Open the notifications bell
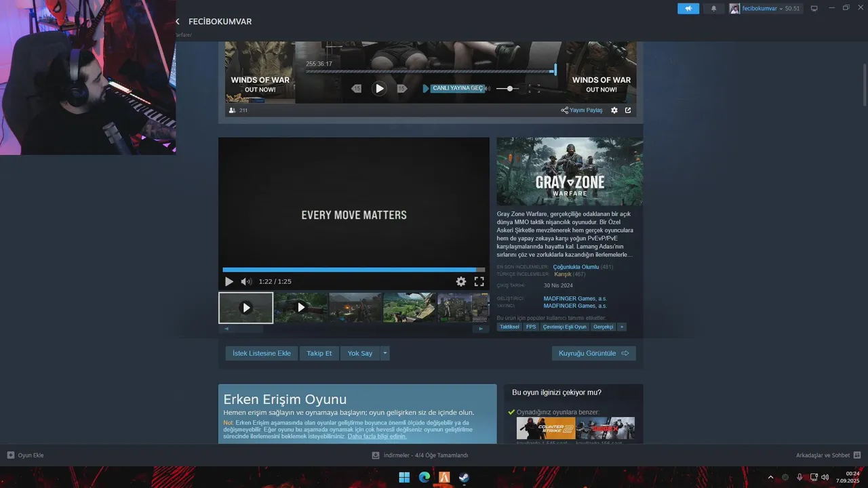The height and width of the screenshot is (488, 868). (713, 8)
